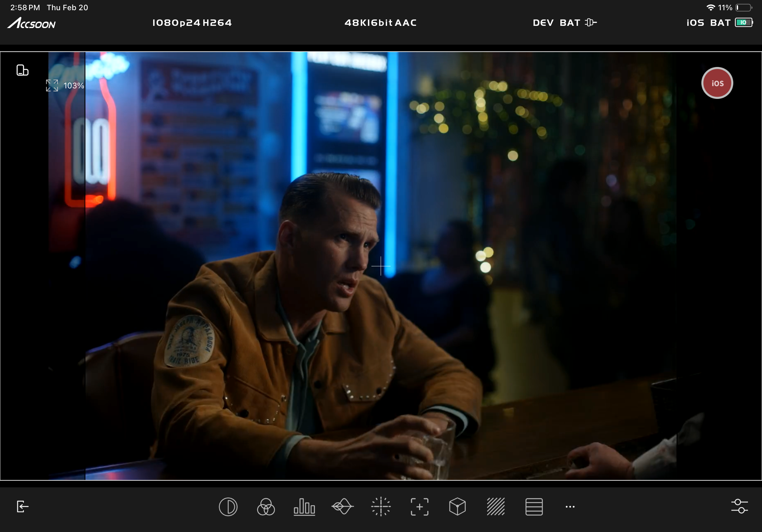
Task: Tap the 11% battery status in the status bar
Action: pos(735,7)
